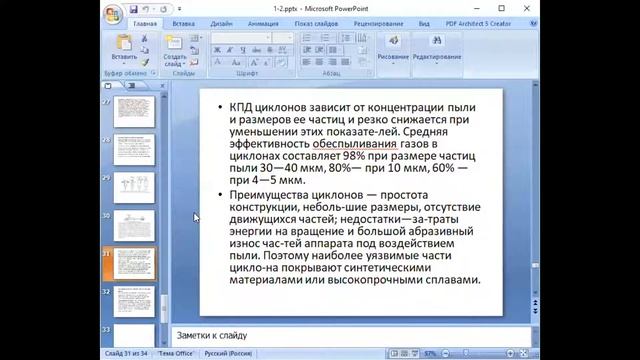Decrease the list indent level
Viewport: 640px width, 360px height.
[307, 50]
